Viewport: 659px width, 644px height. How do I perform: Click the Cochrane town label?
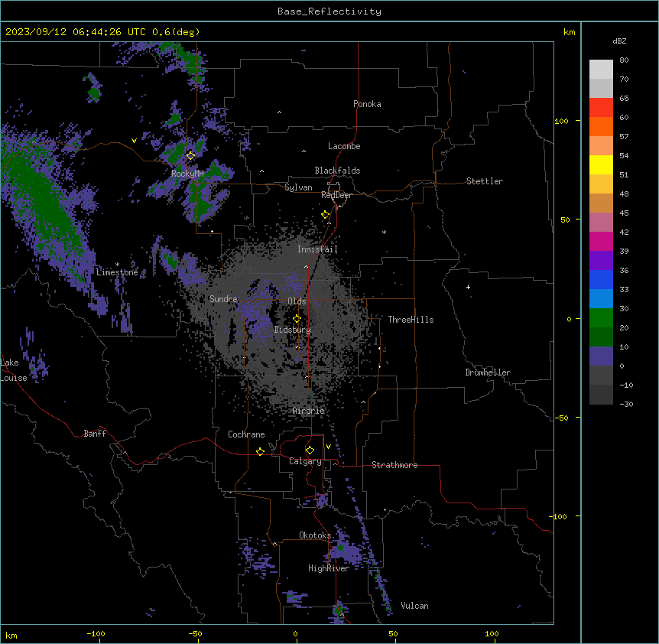tap(246, 434)
